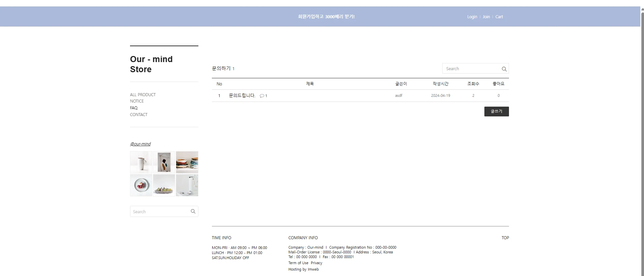This screenshot has width=644, height=276.
Task: Select FAQ in the sidebar menu
Action: (134, 108)
